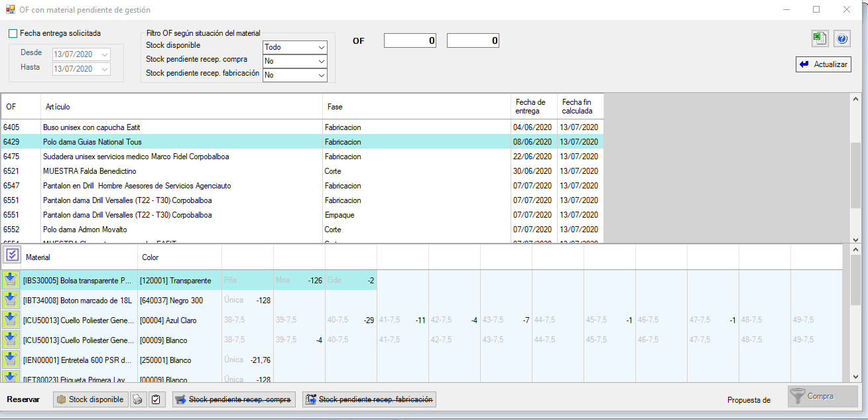Click the clipboard check icon in Reservar bar
Viewport: 868px width, 420px height.
click(156, 399)
